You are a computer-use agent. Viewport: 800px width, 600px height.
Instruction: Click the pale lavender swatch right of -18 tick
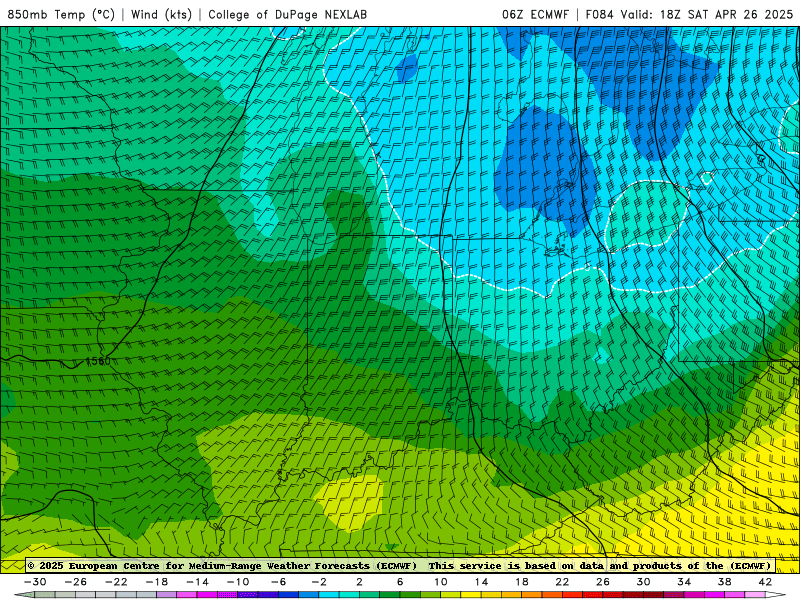tap(167, 595)
